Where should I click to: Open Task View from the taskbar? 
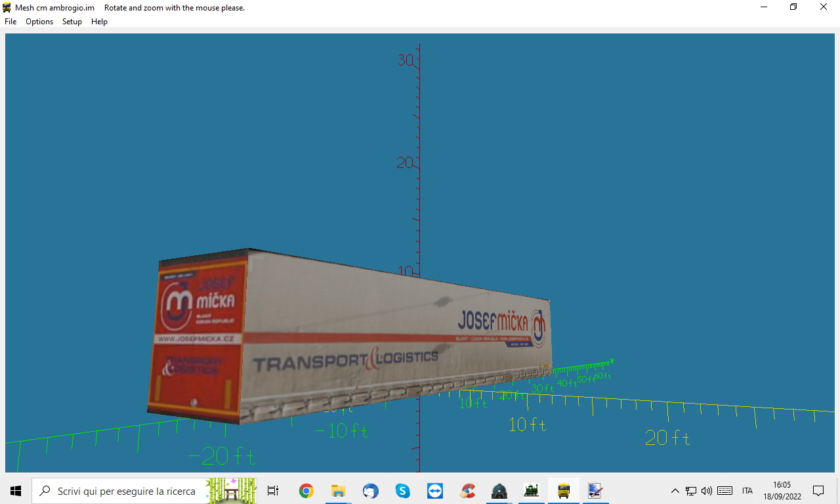[273, 491]
